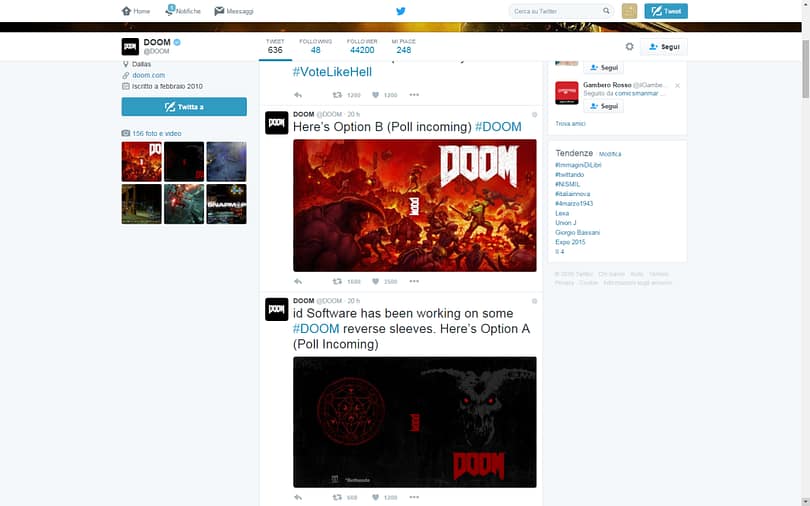
Task: Click #DOOM hashtag in Option B tweet
Action: [498, 127]
